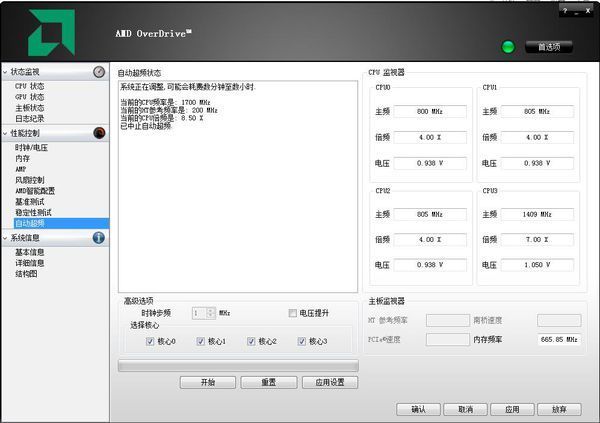Image resolution: width=600 pixels, height=423 pixels.
Task: Click the help question mark icon
Action: point(565,11)
